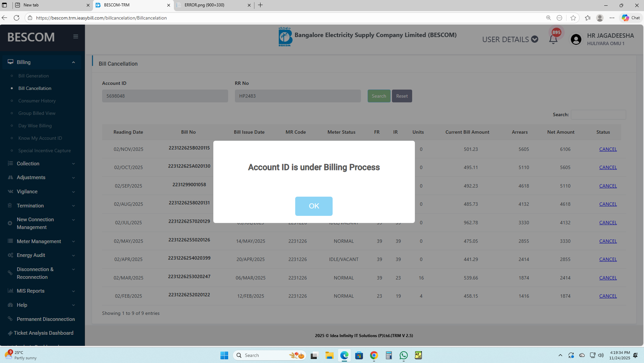Click the browser address bar URL
Screen dimensions: 644x363
101,18
